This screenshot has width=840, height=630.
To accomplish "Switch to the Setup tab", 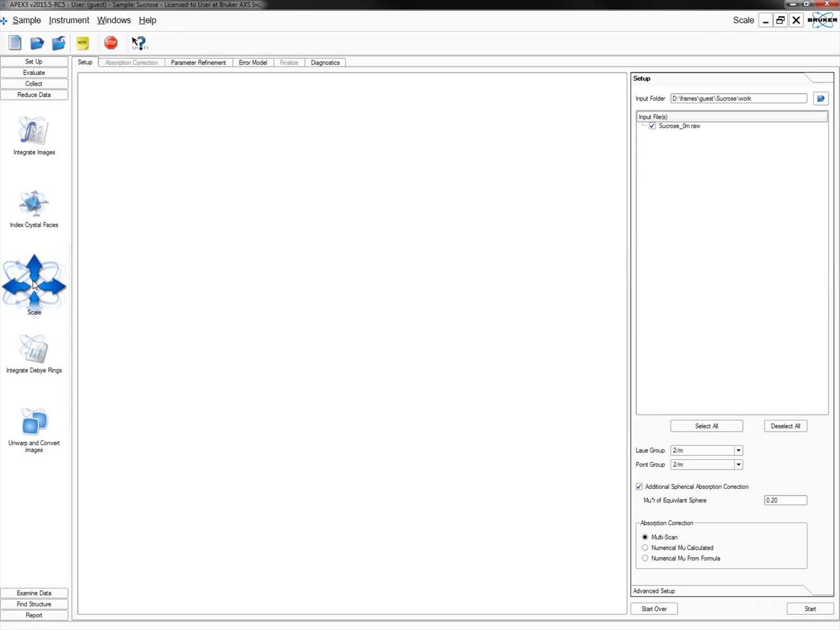I will click(85, 62).
